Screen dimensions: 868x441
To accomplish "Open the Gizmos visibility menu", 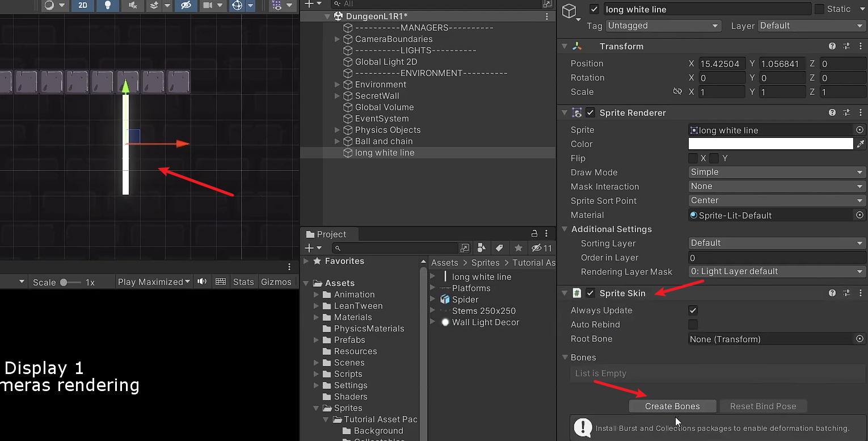I will tap(289, 6).
